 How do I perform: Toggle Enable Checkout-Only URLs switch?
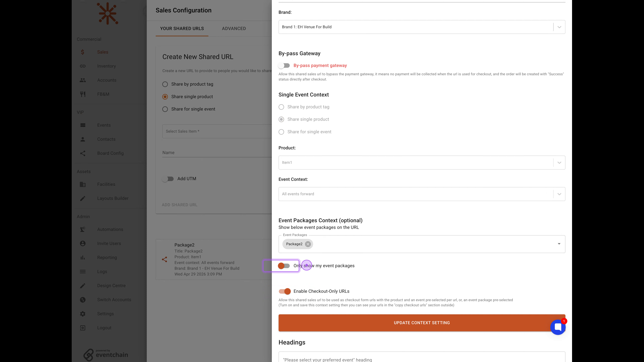pos(285,291)
